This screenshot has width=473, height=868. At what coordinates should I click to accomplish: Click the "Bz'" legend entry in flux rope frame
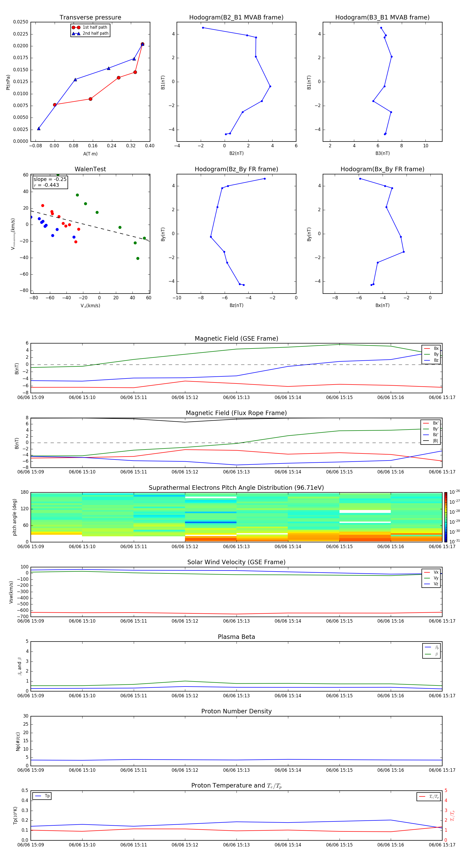(431, 435)
